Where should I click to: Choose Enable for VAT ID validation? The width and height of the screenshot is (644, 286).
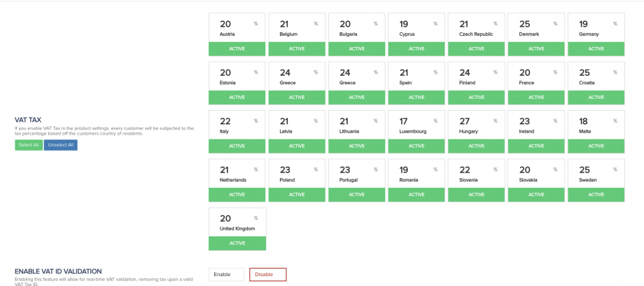(226, 275)
